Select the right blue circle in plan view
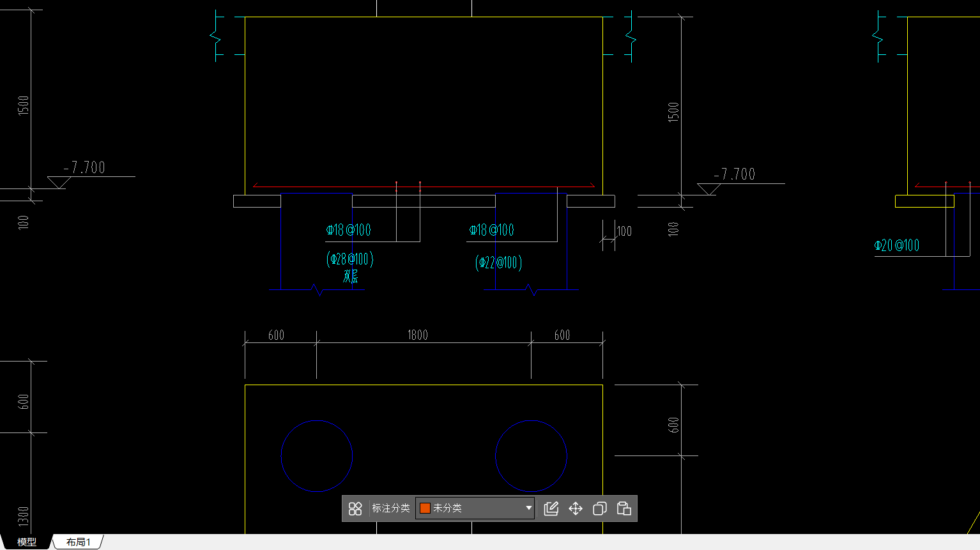Image resolution: width=980 pixels, height=550 pixels. (x=531, y=456)
